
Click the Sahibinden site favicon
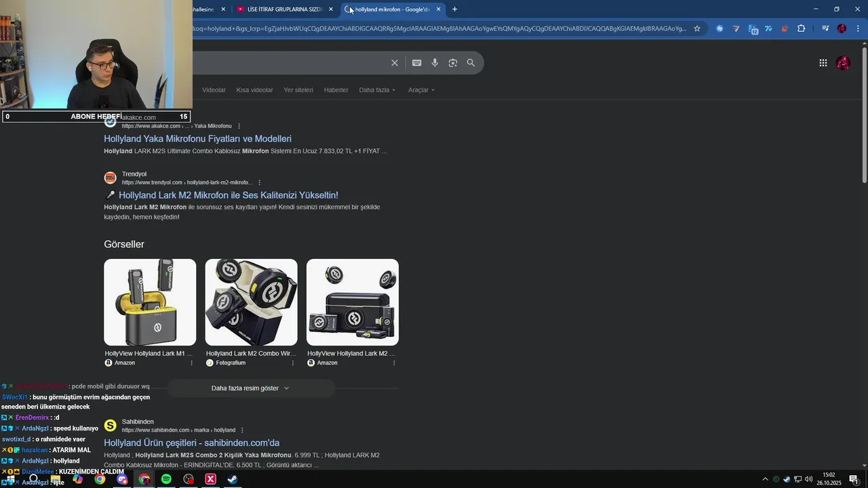(110, 426)
